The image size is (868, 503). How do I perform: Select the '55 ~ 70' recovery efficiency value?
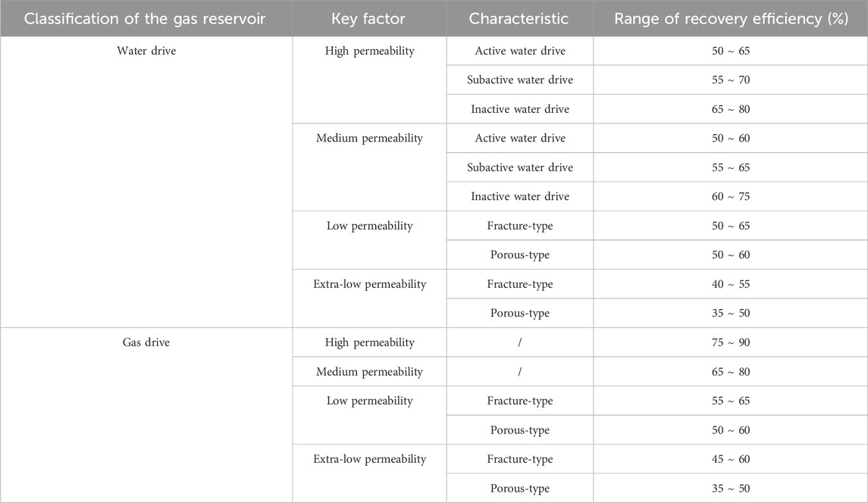point(731,80)
